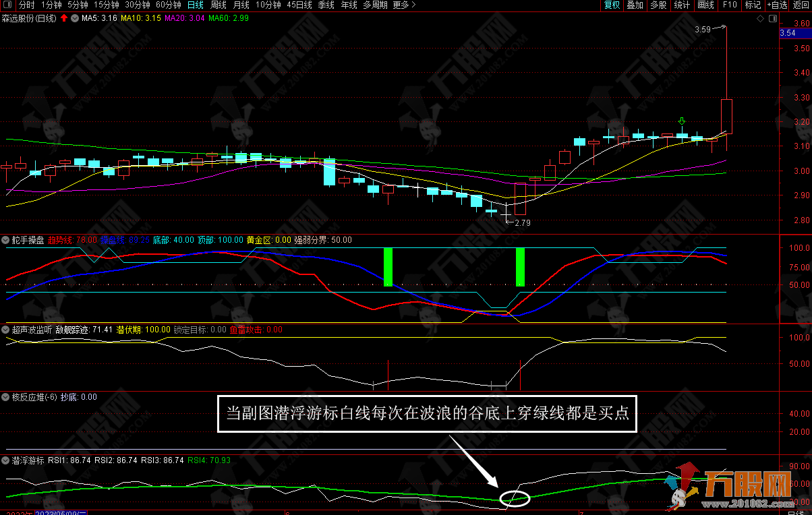Click the 叠加 overlay button

635,5
